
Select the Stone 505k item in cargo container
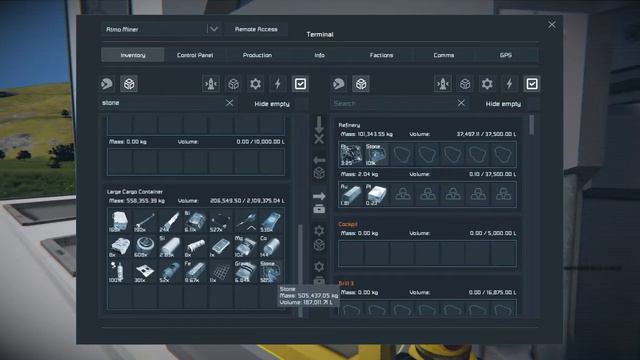271,271
